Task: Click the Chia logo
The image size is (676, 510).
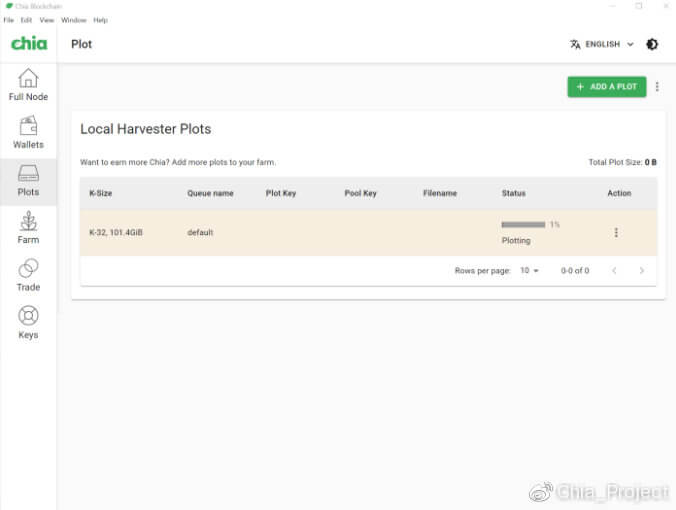Action: pyautogui.click(x=29, y=44)
